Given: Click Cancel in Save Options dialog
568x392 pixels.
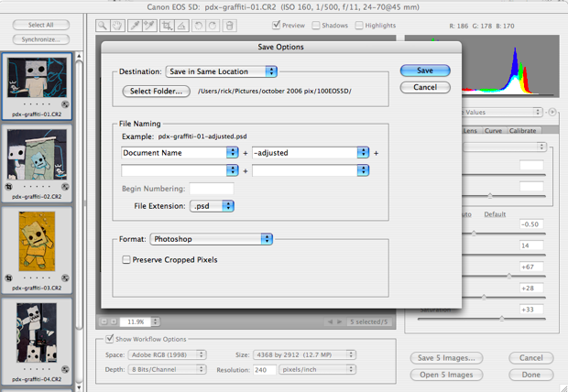Looking at the screenshot, I should (x=425, y=87).
